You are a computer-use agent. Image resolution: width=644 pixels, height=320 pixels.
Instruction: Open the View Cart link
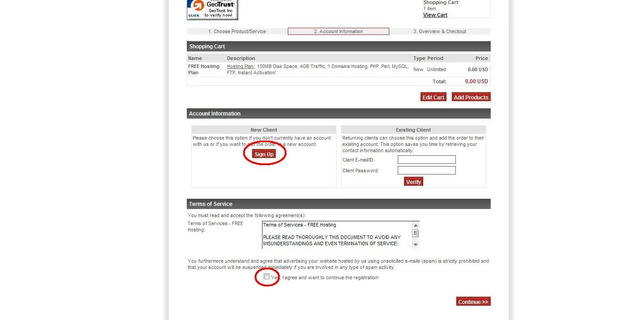(x=435, y=15)
